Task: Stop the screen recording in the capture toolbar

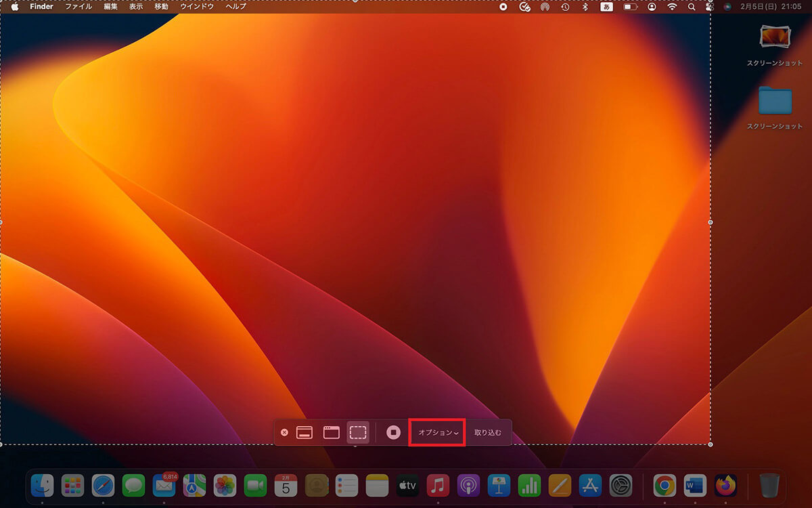Action: 394,432
